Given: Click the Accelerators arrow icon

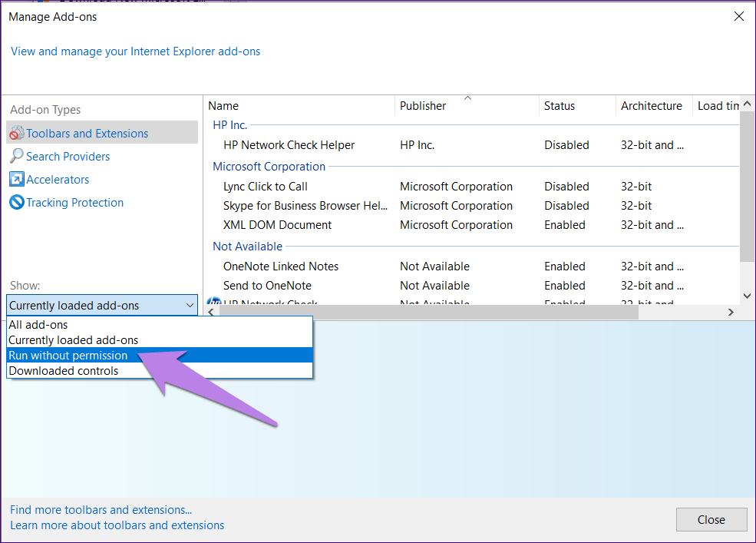Looking at the screenshot, I should point(16,180).
